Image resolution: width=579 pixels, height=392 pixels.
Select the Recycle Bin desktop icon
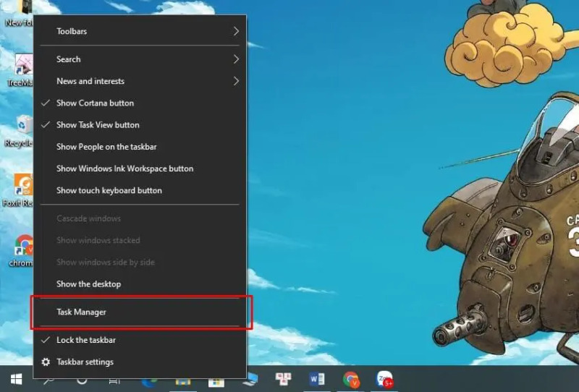pyautogui.click(x=20, y=132)
